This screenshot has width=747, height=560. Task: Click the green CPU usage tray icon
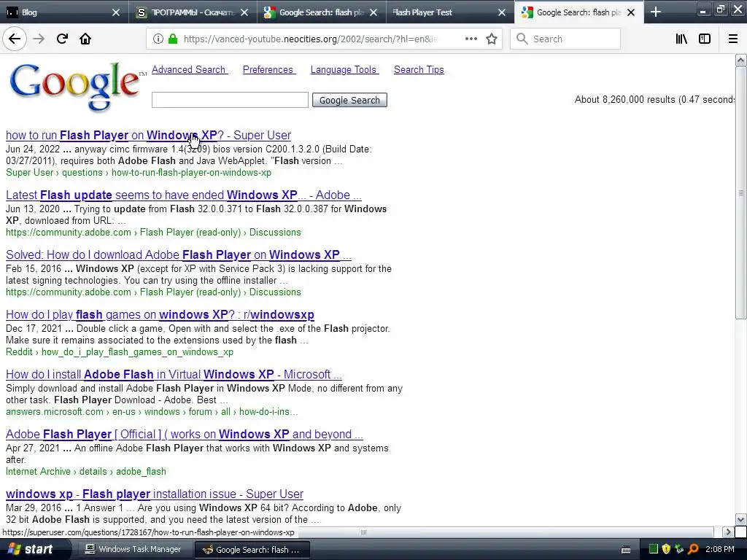pos(654,549)
